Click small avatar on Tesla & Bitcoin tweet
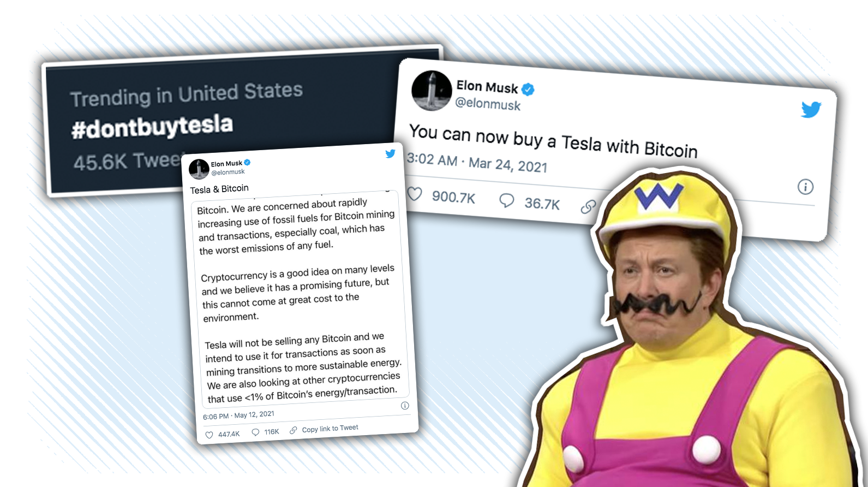Screen dimensions: 868x487 click(x=199, y=169)
